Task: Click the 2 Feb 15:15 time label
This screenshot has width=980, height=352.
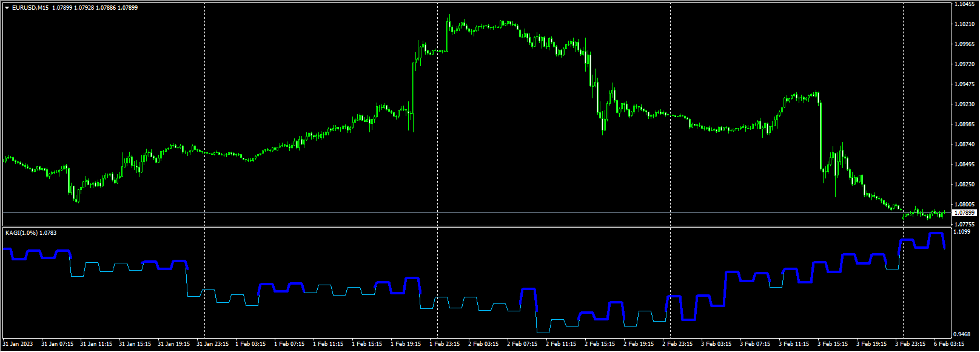Action: click(600, 344)
